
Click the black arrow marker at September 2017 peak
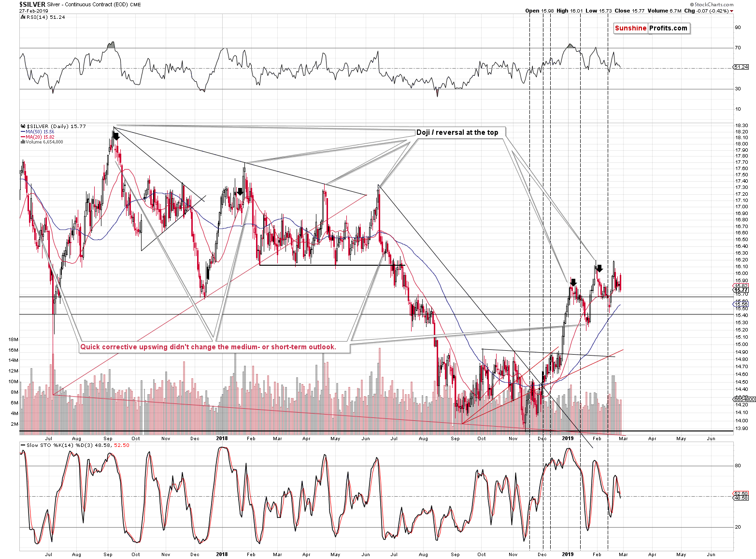[116, 137]
